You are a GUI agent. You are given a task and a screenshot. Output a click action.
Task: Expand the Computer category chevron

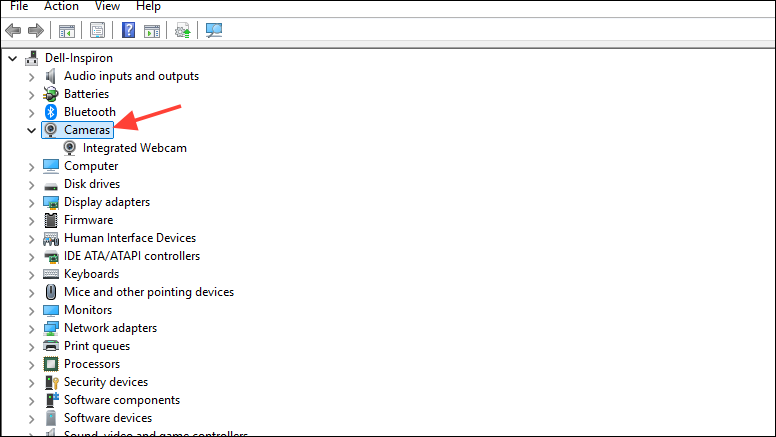32,167
